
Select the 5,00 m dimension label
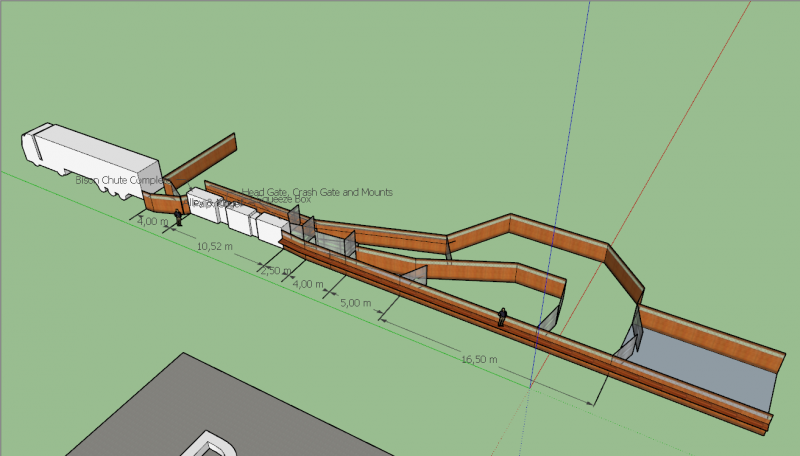(355, 303)
